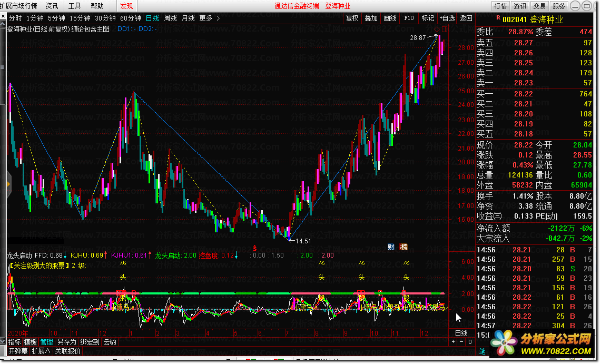This screenshot has height=364, width=601.
Task: Click the blue 财 marker on the chart
Action: [x=391, y=247]
